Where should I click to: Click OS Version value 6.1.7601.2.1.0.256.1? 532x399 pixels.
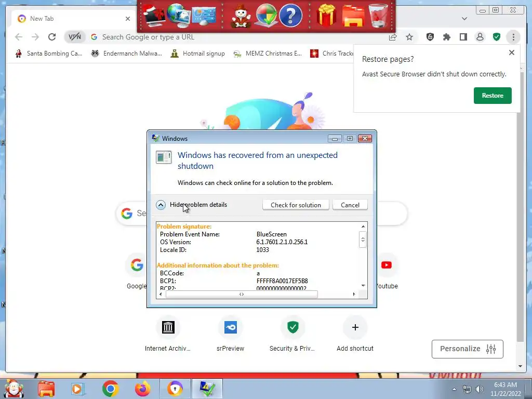point(282,242)
